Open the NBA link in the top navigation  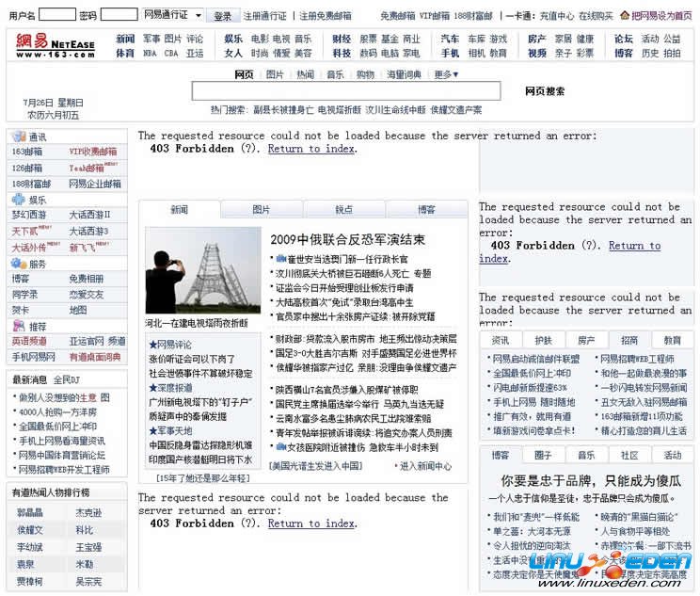pos(150,53)
